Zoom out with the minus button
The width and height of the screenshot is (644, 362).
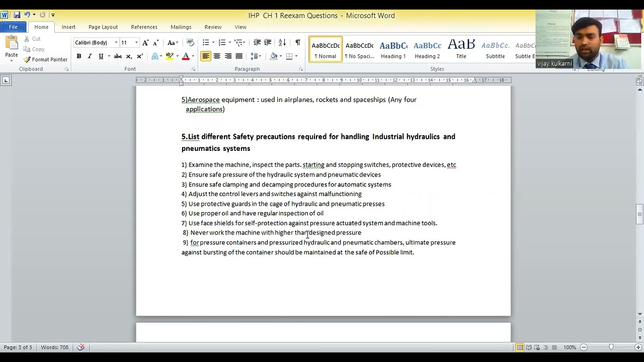pyautogui.click(x=584, y=347)
